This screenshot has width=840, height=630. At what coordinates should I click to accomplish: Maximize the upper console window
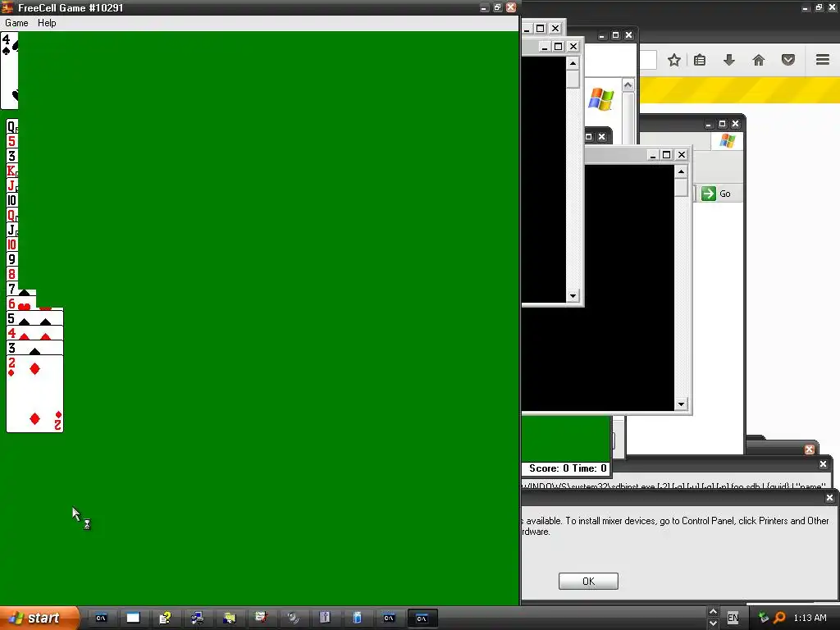click(558, 47)
